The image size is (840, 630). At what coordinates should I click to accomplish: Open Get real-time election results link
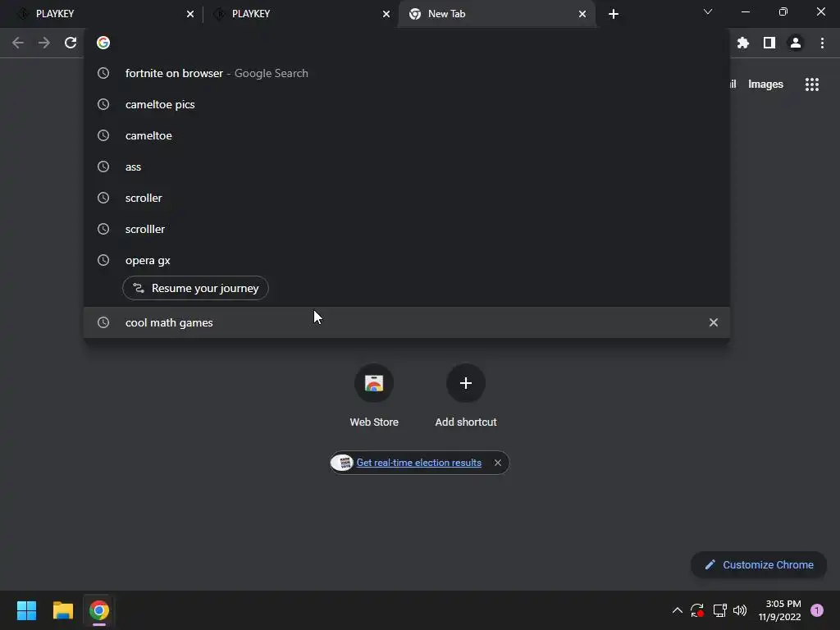coord(419,463)
